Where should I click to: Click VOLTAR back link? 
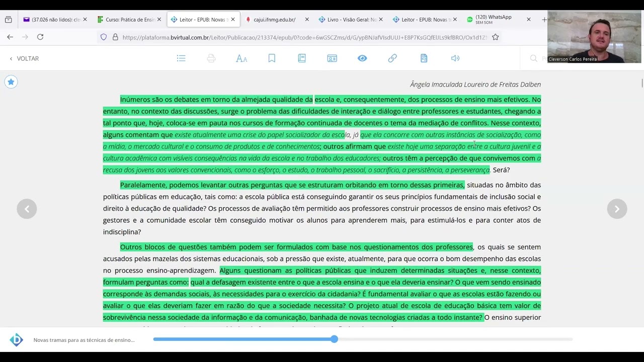pyautogui.click(x=24, y=58)
